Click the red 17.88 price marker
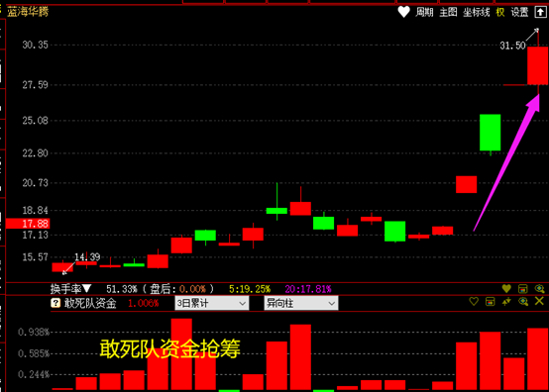 click(x=28, y=224)
